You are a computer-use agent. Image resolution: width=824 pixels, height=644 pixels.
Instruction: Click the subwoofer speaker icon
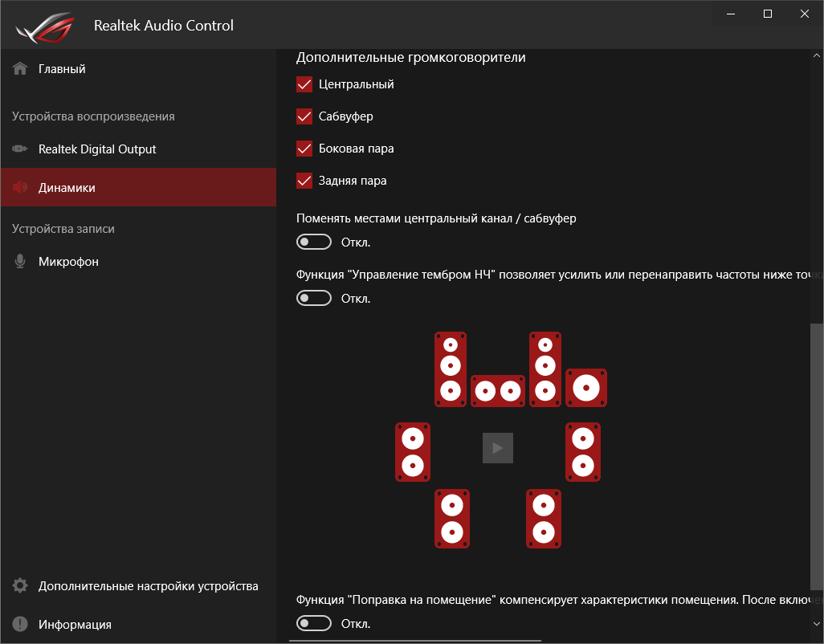(x=586, y=389)
